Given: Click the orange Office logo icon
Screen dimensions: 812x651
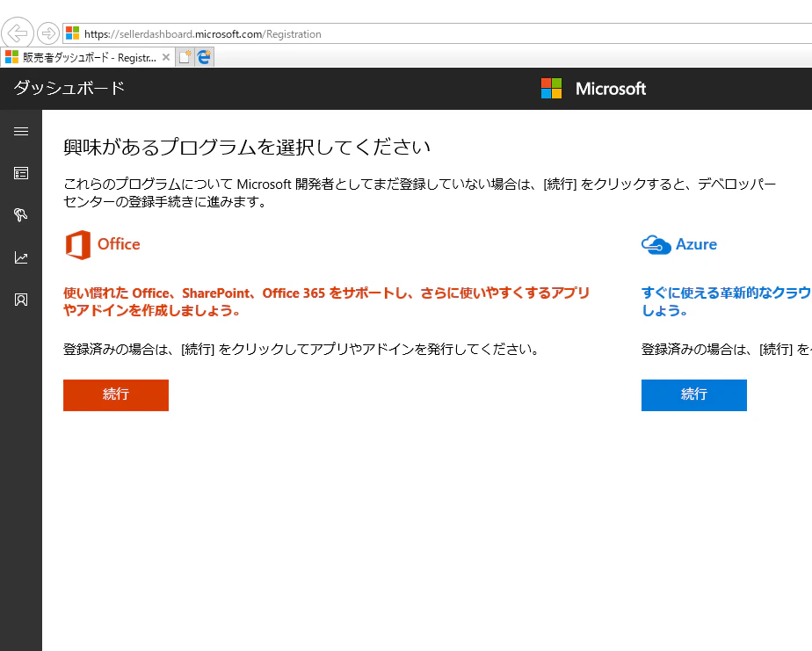Looking at the screenshot, I should pyautogui.click(x=78, y=244).
